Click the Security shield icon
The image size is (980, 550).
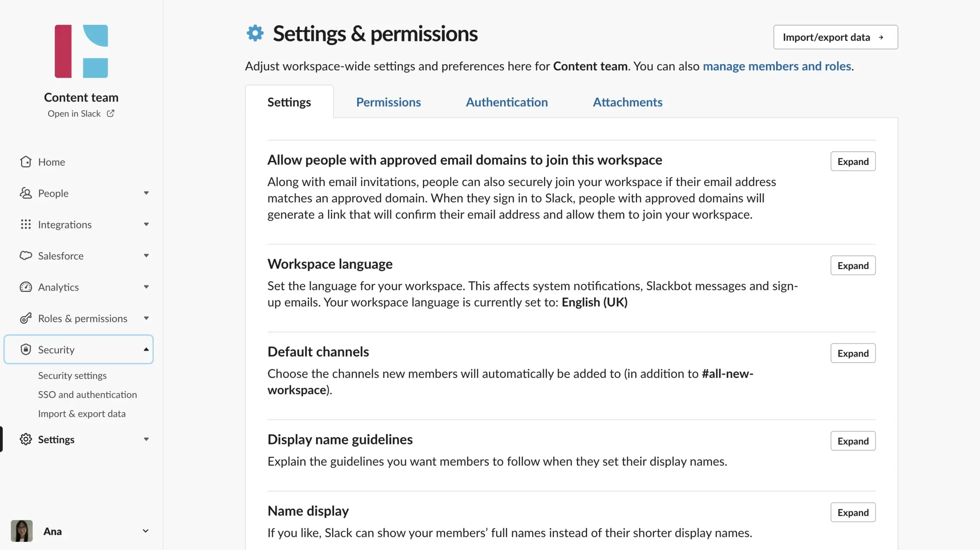[x=26, y=349]
